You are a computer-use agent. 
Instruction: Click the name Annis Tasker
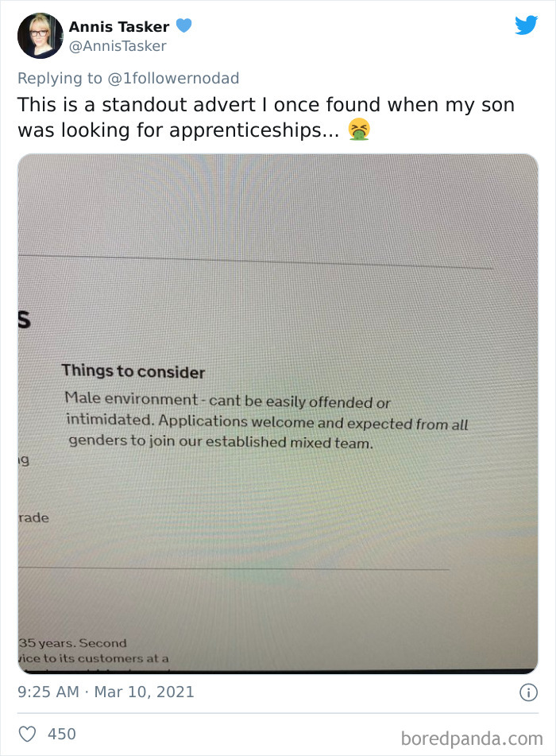click(x=115, y=25)
